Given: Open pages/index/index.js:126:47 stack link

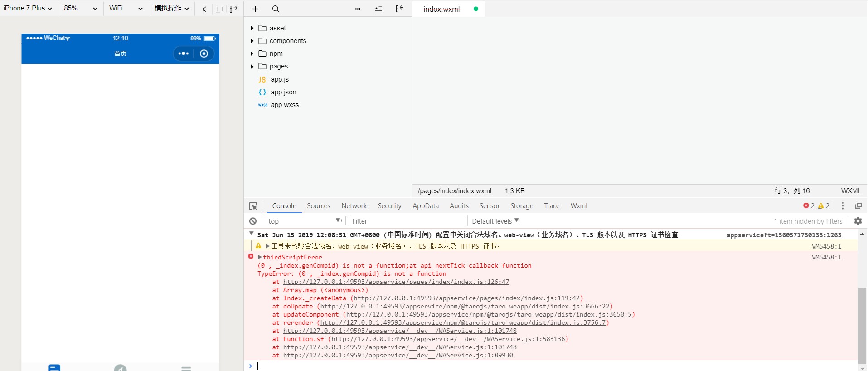Looking at the screenshot, I should click(x=396, y=282).
